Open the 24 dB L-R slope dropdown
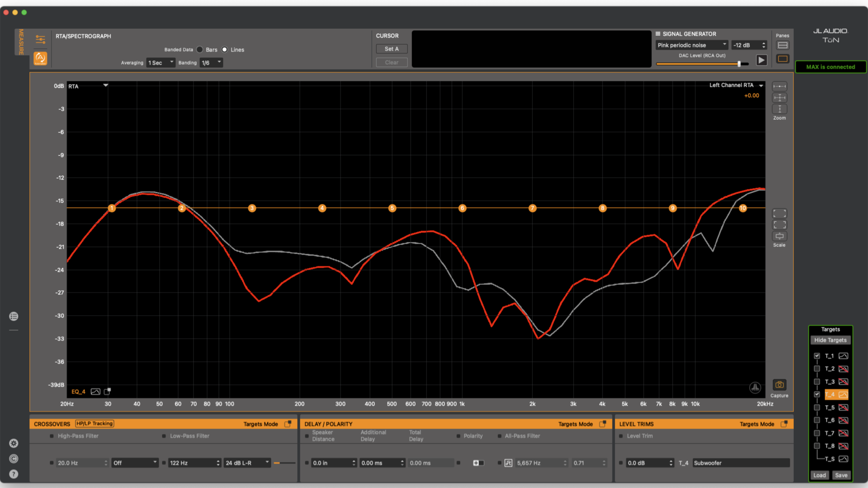 [247, 463]
